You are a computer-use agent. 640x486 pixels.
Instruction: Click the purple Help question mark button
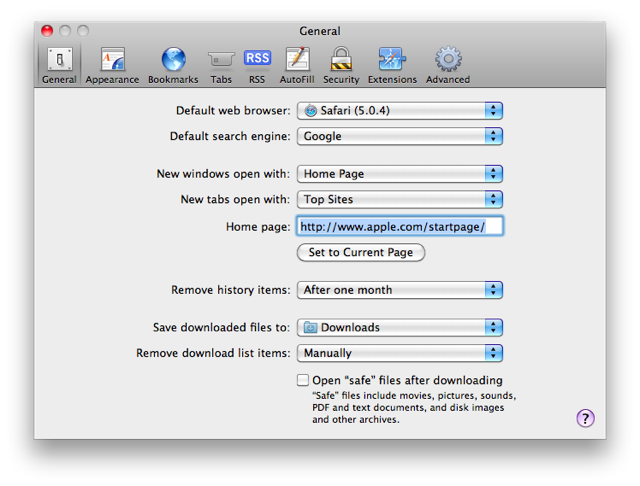point(585,418)
